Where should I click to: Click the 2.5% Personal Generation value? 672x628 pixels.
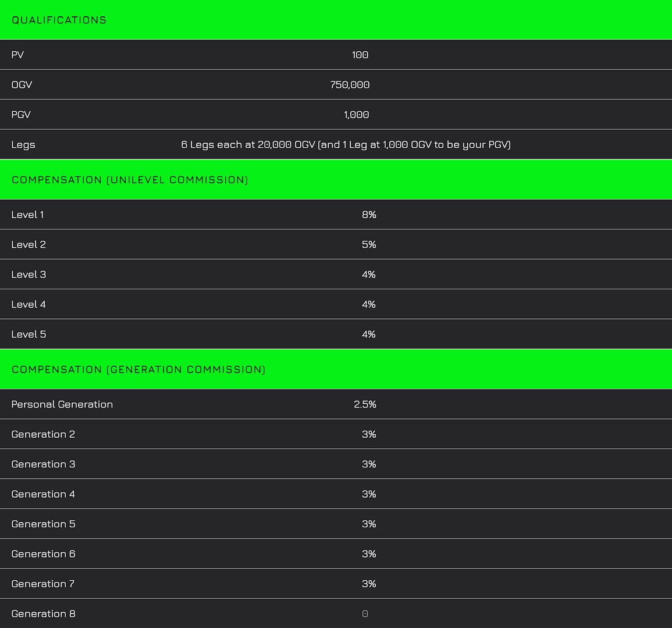pyautogui.click(x=365, y=405)
